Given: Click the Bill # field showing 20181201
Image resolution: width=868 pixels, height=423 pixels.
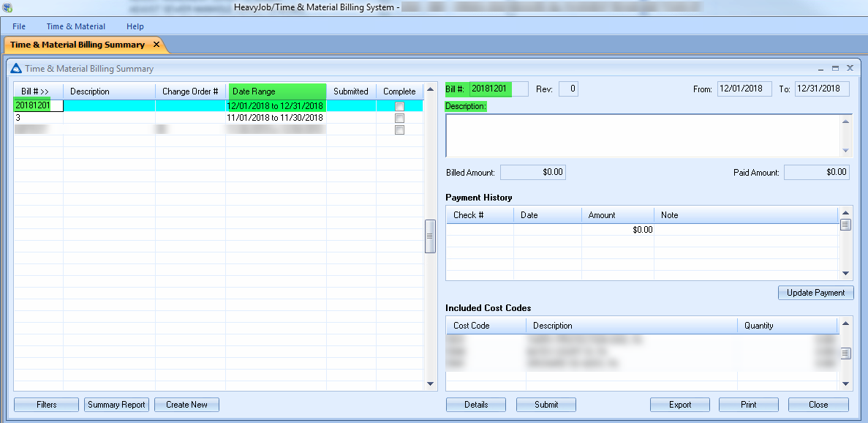Looking at the screenshot, I should coord(499,89).
